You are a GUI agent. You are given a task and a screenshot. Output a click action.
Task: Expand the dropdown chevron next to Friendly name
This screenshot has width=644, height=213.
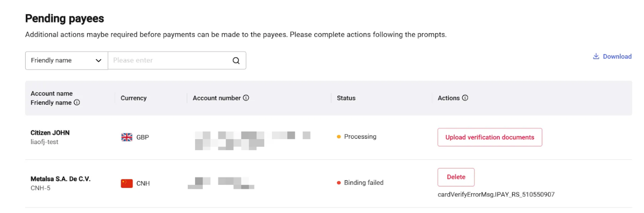98,61
